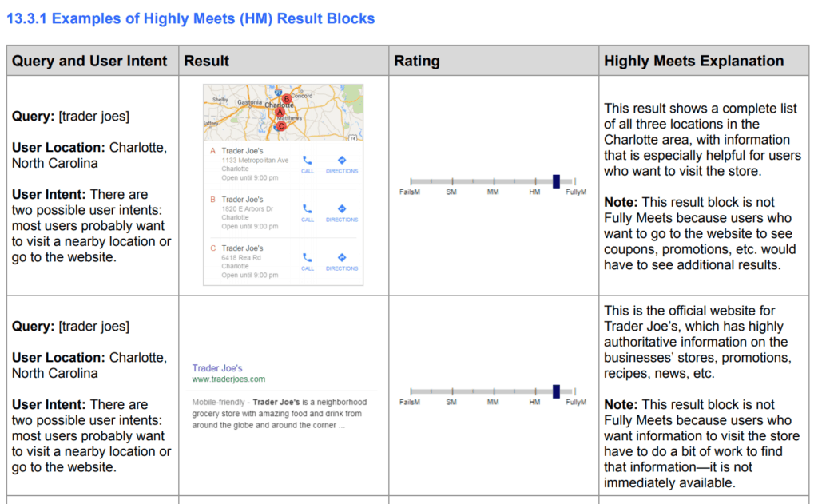Click the call icon for 6418 Rea Rd
Image resolution: width=818 pixels, height=504 pixels.
click(308, 257)
